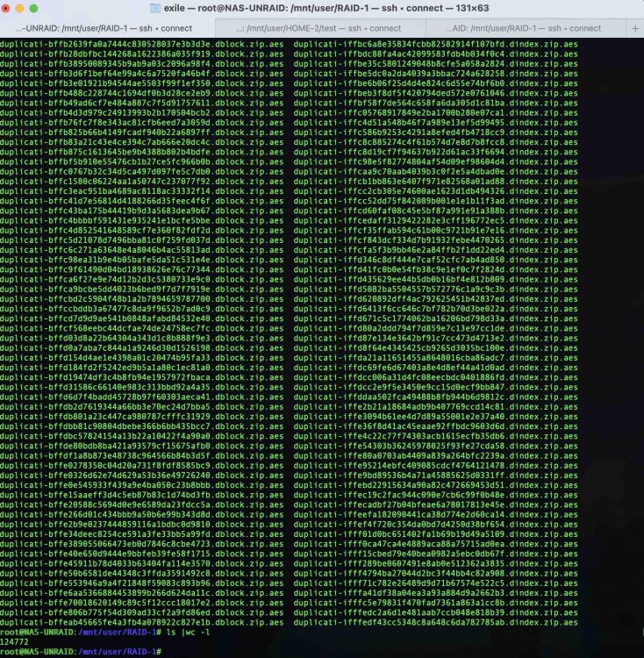Click file starting 'duplicati-iffcaa9c70aab4039'
This screenshot has width=644, height=658.
point(435,171)
